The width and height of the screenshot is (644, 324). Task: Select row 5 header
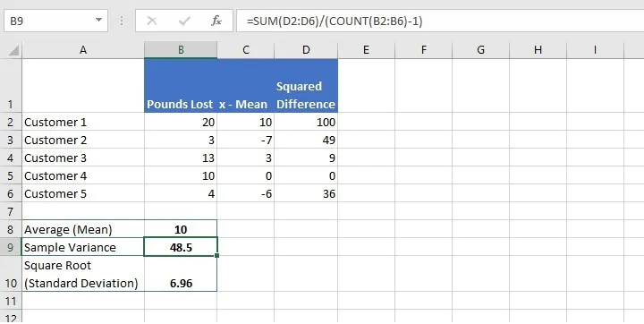11,175
